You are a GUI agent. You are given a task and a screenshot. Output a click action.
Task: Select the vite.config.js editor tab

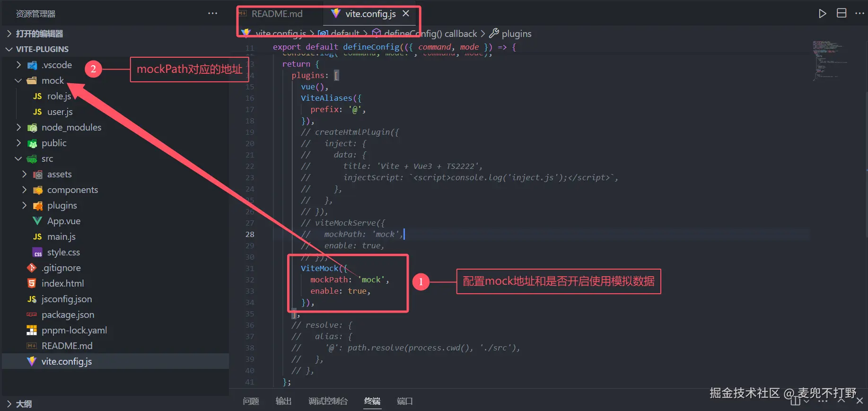(x=370, y=14)
